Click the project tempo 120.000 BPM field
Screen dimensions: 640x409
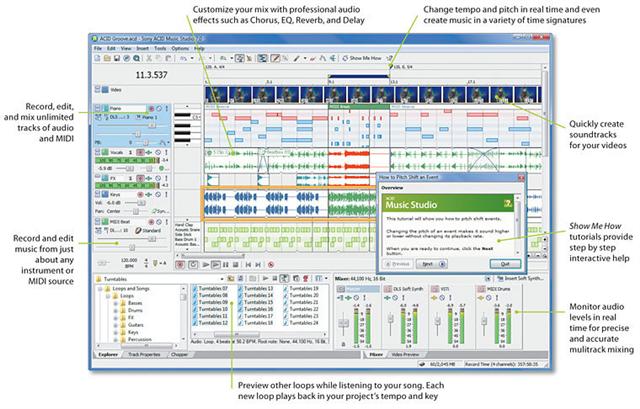(x=129, y=263)
